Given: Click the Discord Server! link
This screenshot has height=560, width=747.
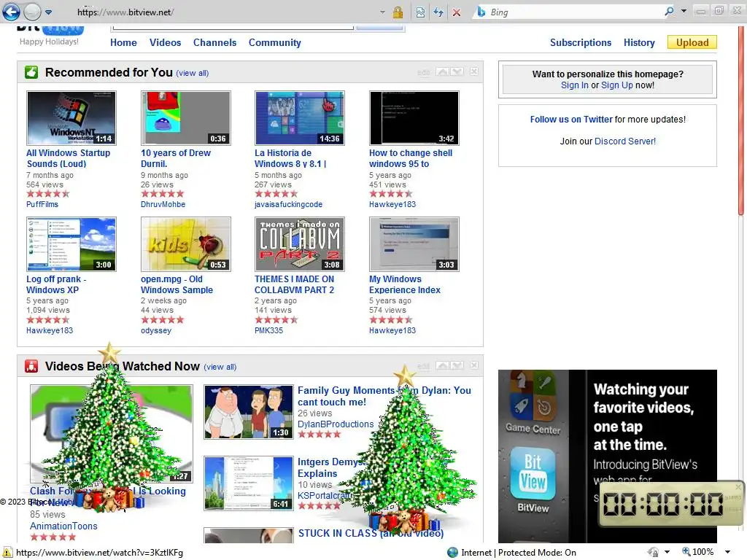Looking at the screenshot, I should click(x=625, y=141).
